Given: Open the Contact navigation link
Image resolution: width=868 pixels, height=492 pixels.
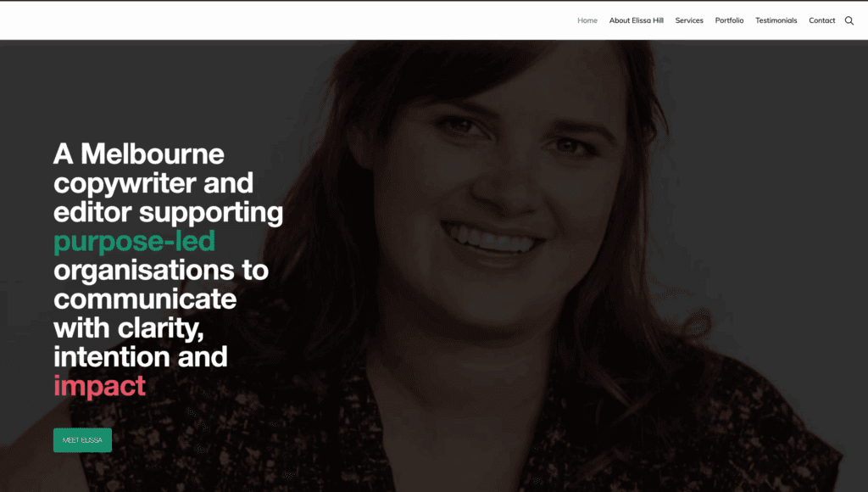Looking at the screenshot, I should pos(821,20).
